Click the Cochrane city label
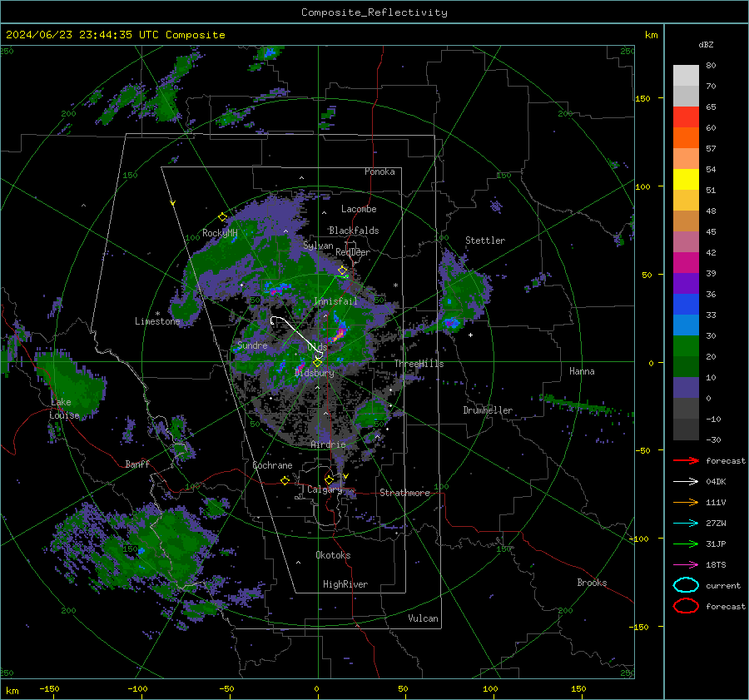 tap(272, 465)
